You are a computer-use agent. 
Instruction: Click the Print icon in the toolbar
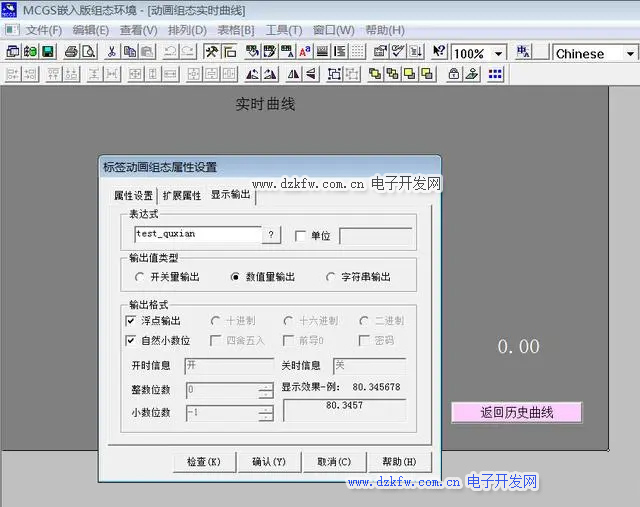pyautogui.click(x=70, y=52)
